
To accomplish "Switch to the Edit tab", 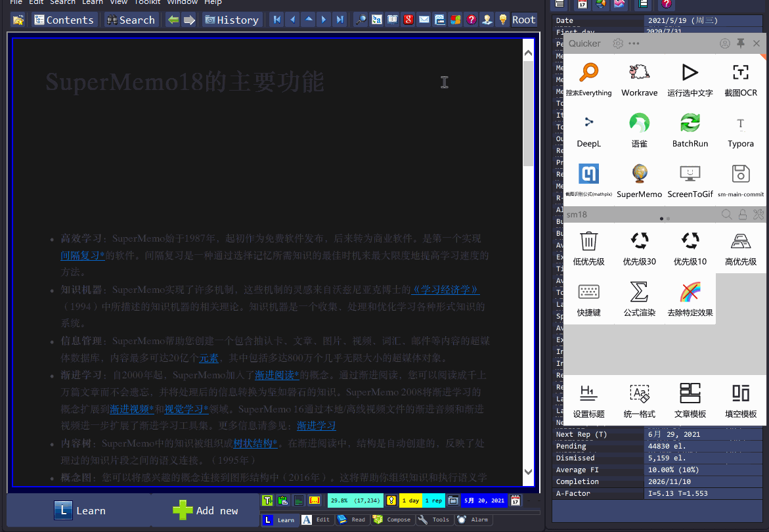I will pyautogui.click(x=317, y=520).
